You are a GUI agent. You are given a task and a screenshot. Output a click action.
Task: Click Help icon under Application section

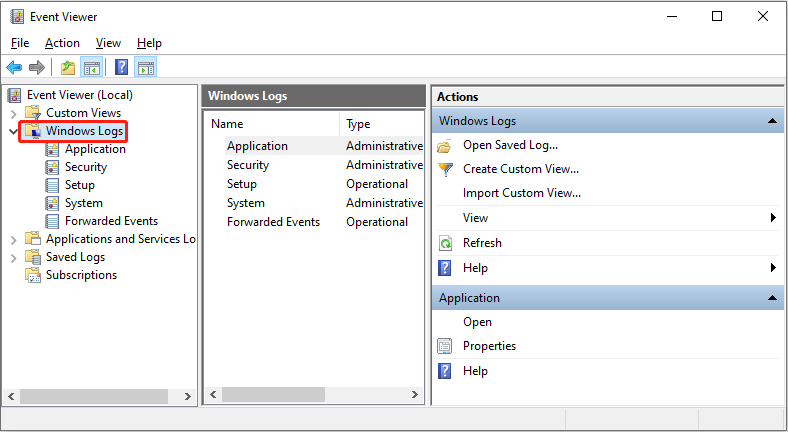[445, 371]
